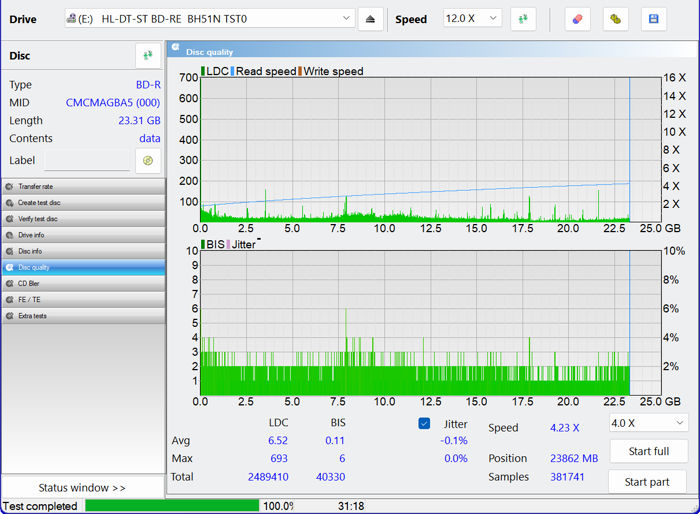
Task: Open the Create test disc option
Action: (83, 203)
